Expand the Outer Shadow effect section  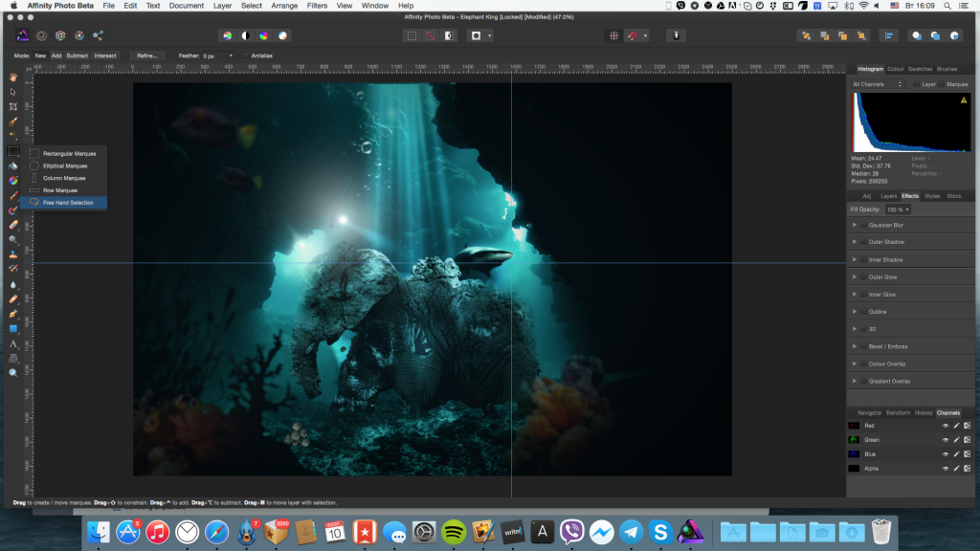point(854,243)
